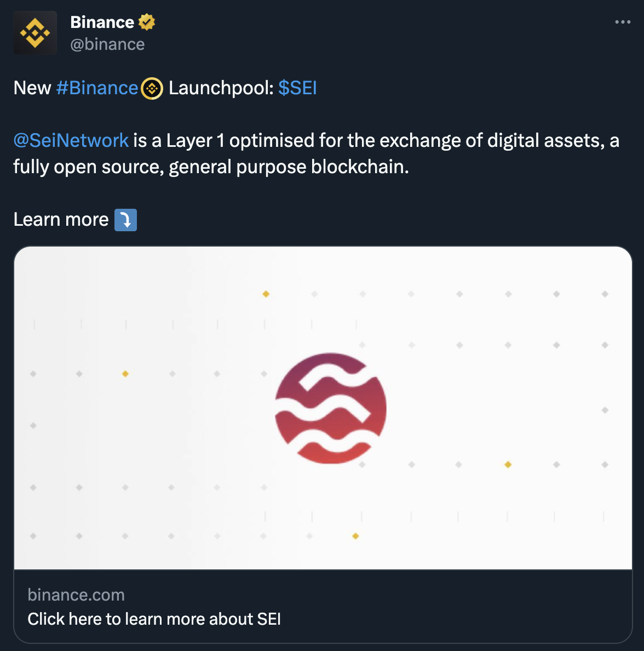Click the word "Launchpool:" in the tweet
The image size is (644, 651).
221,88
